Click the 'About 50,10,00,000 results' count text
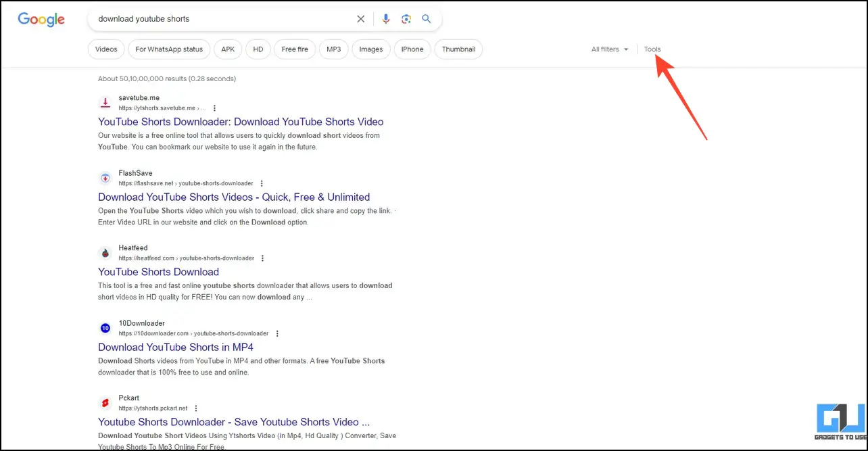Screen dimensions: 868x451 167,79
